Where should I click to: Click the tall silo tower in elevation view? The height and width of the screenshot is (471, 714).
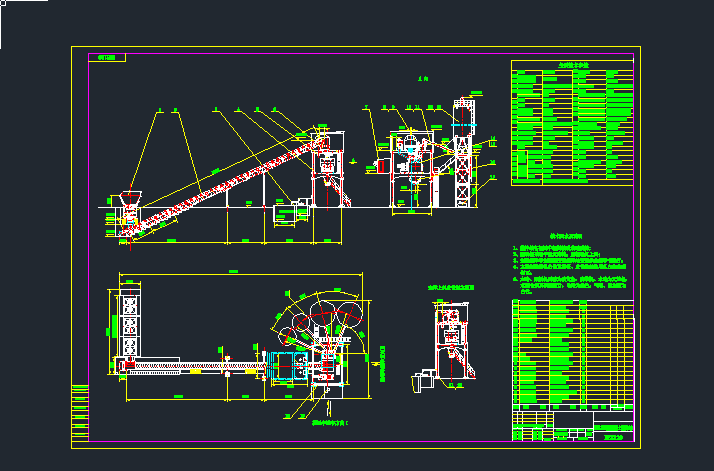pos(462,152)
